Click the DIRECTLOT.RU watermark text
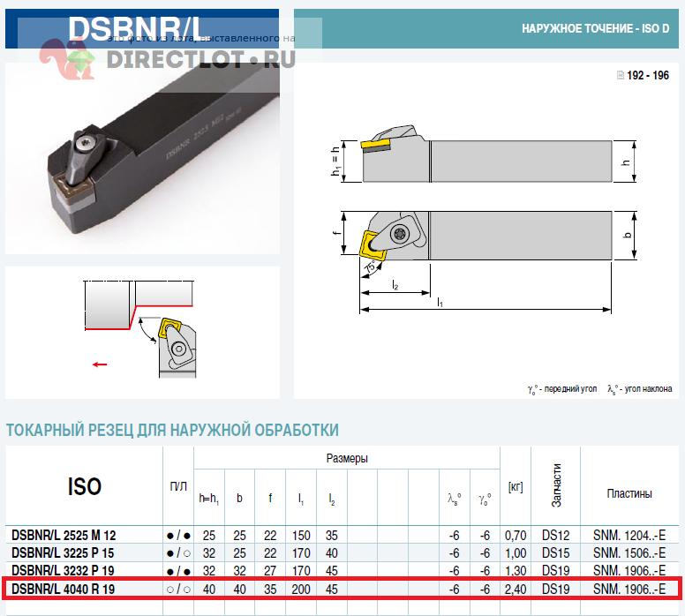This screenshot has width=685, height=616. pos(201,60)
